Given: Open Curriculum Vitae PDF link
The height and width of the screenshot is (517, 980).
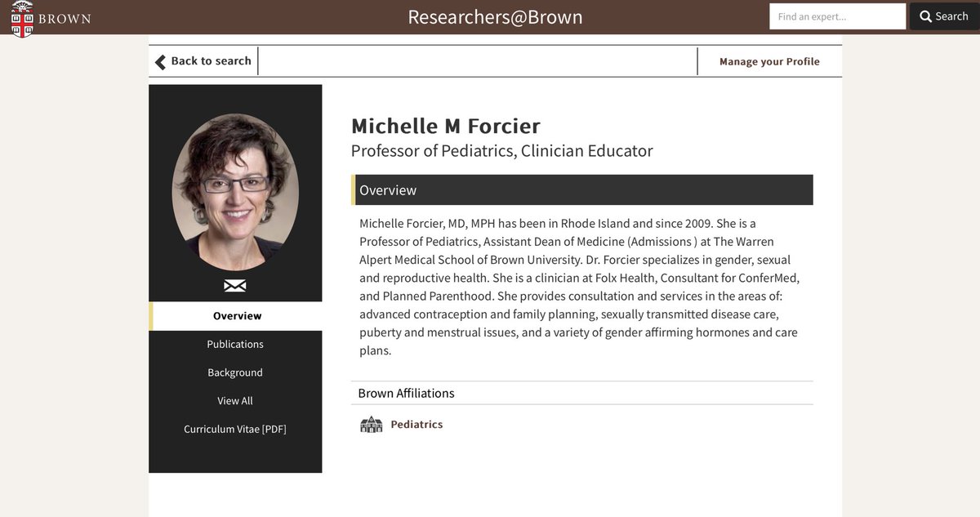Looking at the screenshot, I should (x=235, y=430).
